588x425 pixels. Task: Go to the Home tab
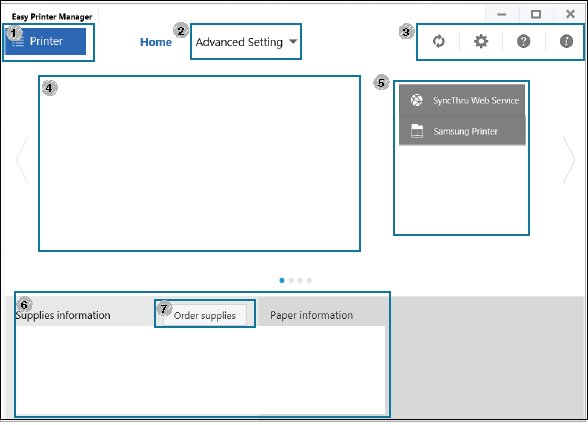156,42
